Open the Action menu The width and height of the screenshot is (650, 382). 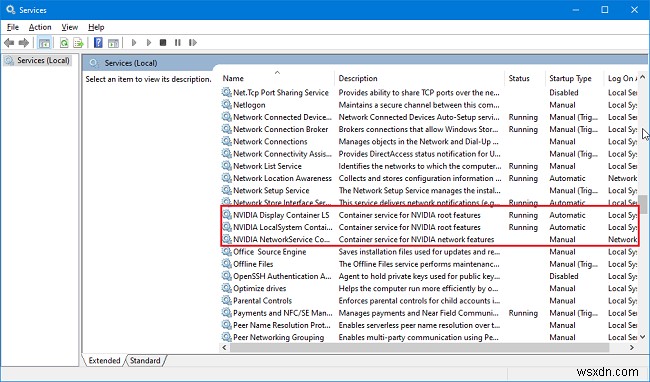click(x=40, y=27)
